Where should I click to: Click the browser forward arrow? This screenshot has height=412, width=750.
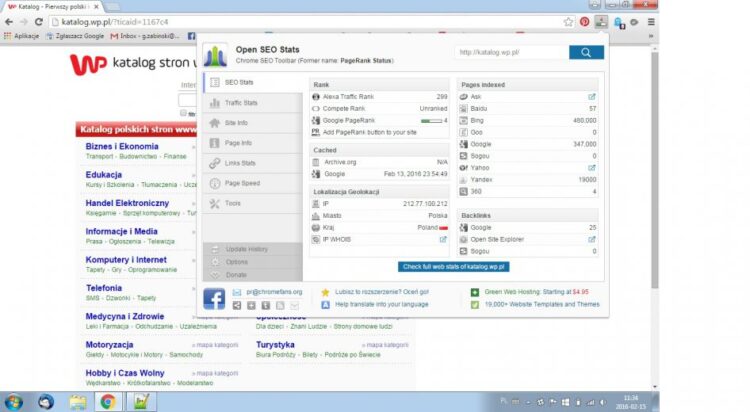[x=23, y=22]
